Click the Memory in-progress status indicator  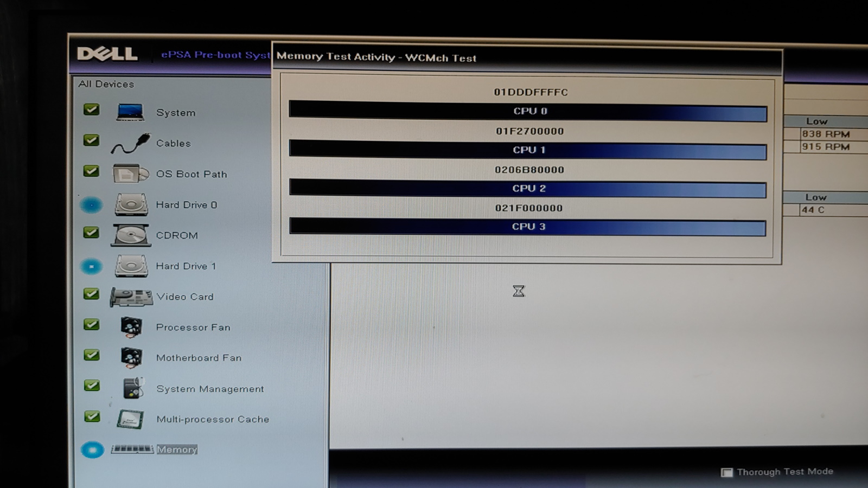[92, 450]
